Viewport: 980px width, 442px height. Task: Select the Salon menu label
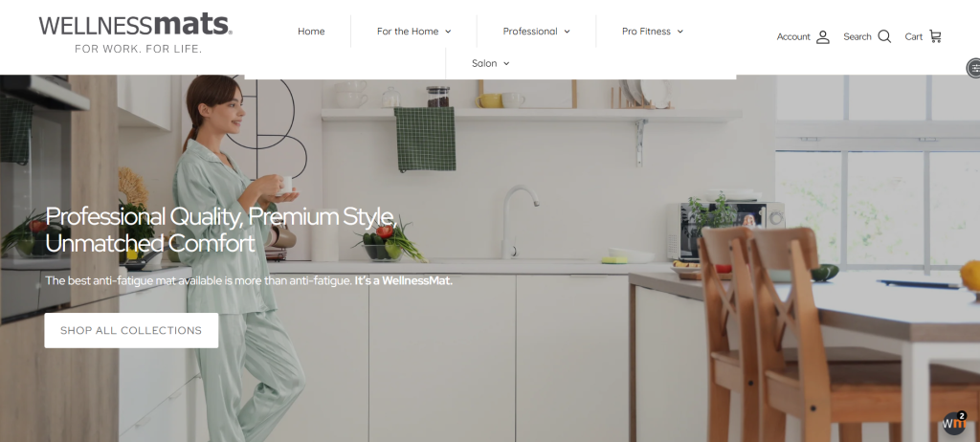[484, 63]
